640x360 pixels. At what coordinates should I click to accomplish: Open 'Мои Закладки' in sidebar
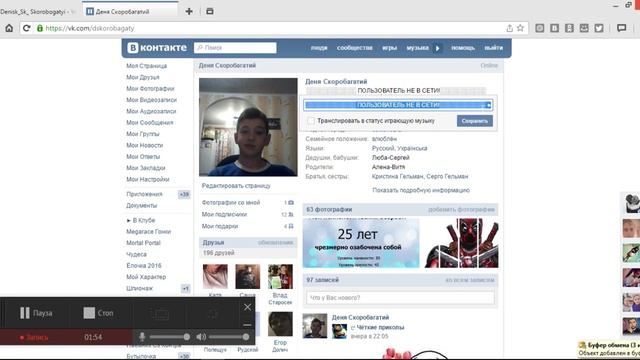(x=146, y=168)
